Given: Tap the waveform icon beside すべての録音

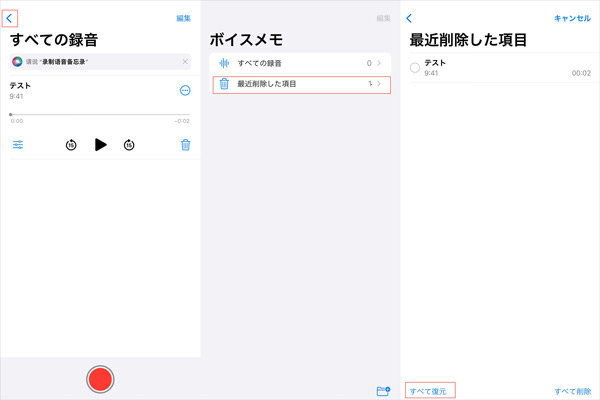Looking at the screenshot, I should point(224,63).
